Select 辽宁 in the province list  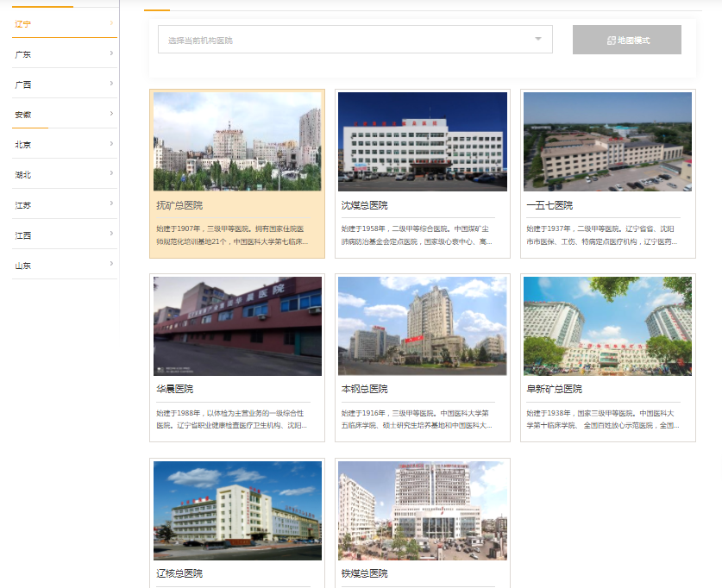(x=23, y=23)
